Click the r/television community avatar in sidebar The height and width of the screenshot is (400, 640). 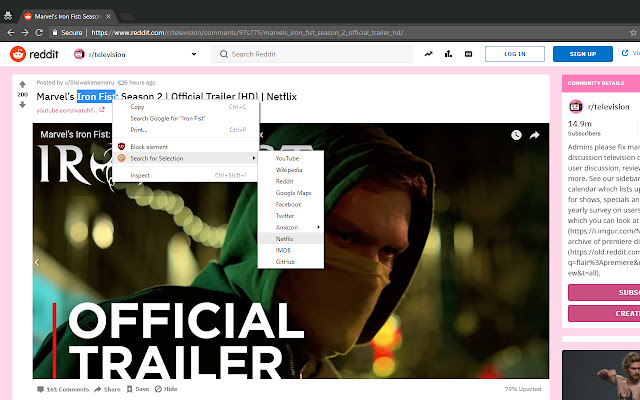coord(576,107)
